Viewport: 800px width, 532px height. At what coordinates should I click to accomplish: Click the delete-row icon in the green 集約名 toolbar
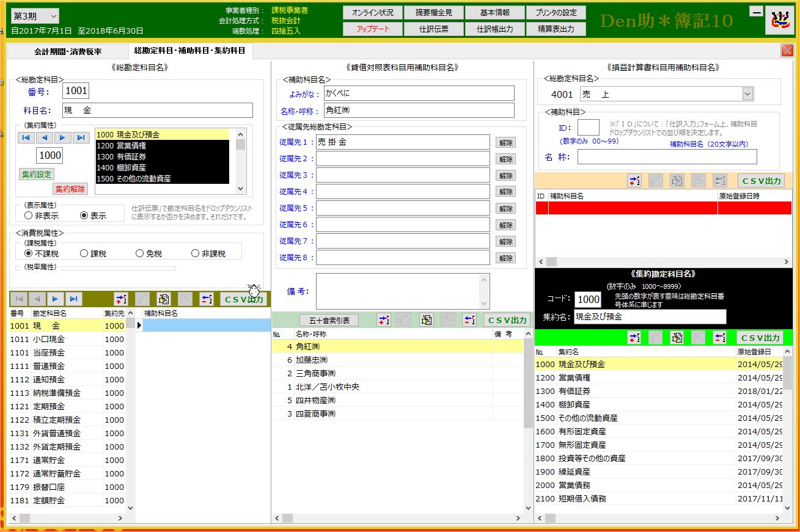[x=698, y=338]
